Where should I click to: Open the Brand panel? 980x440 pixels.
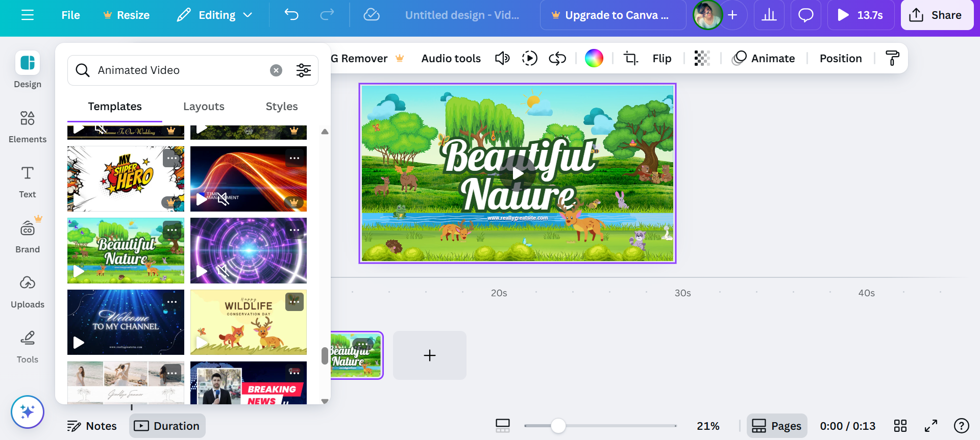(28, 237)
